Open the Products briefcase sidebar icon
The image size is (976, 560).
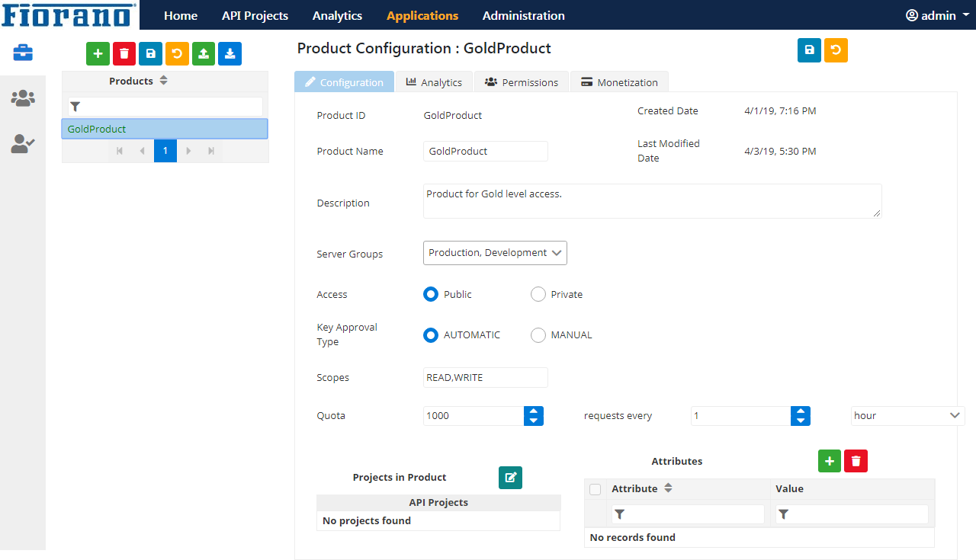[23, 53]
